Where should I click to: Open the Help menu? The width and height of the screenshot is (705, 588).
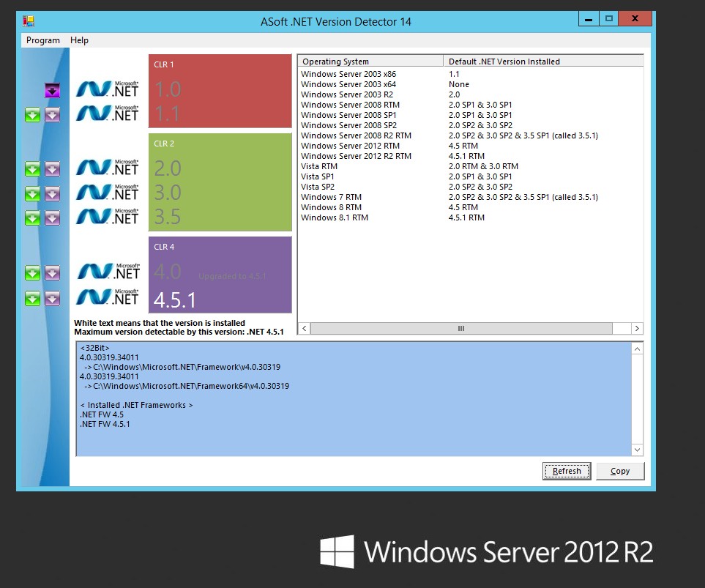[79, 40]
